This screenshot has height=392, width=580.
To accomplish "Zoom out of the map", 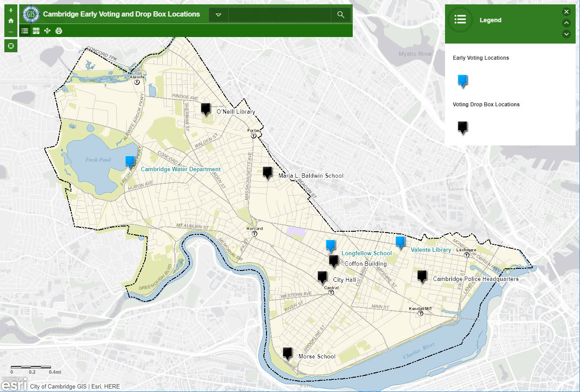I will (x=11, y=31).
